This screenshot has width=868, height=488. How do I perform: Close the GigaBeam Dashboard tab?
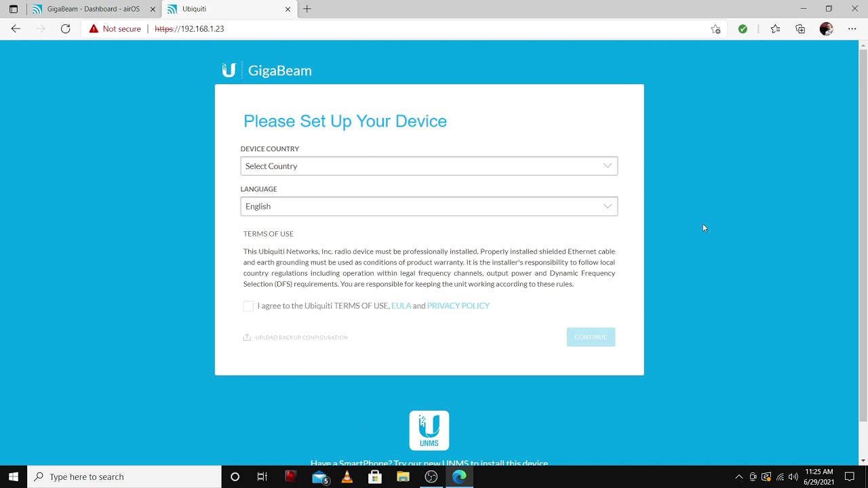(153, 9)
